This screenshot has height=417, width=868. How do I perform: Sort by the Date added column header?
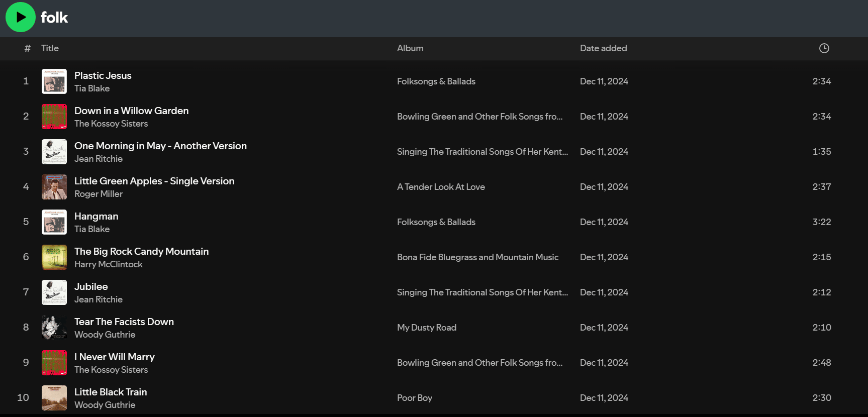pos(603,48)
